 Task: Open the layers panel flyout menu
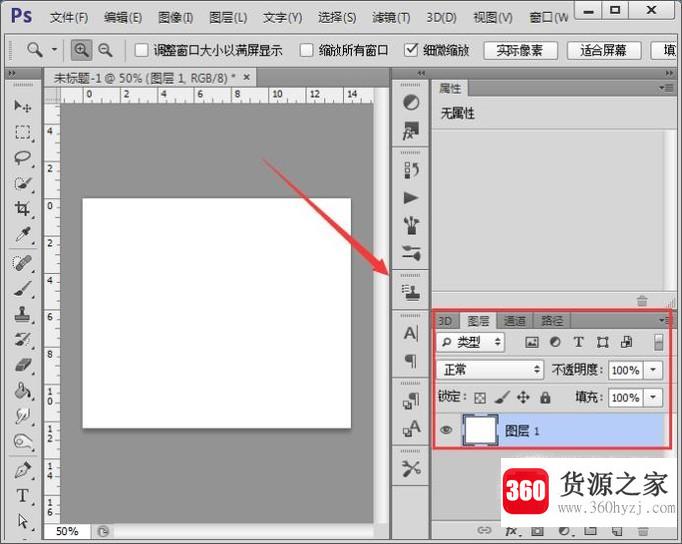[x=665, y=320]
